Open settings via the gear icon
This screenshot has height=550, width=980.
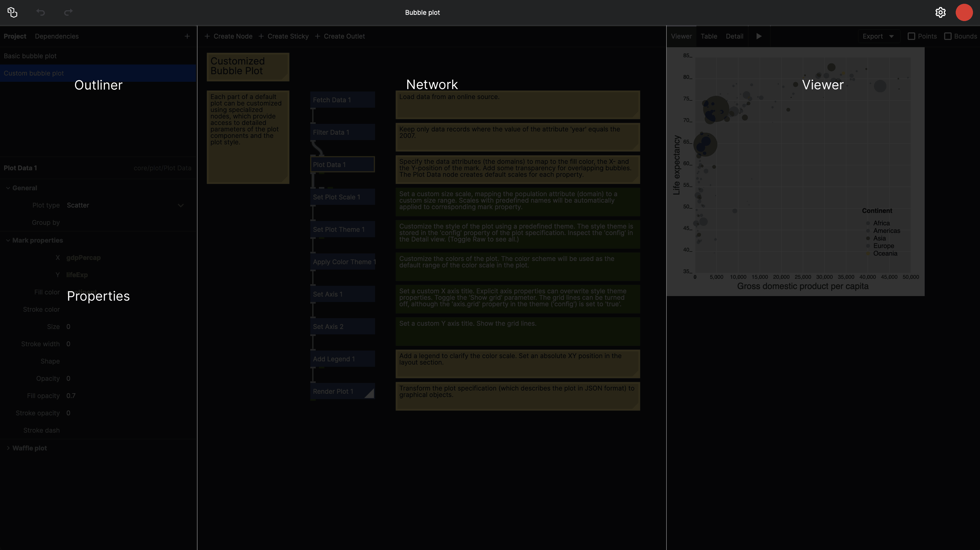[x=940, y=13]
